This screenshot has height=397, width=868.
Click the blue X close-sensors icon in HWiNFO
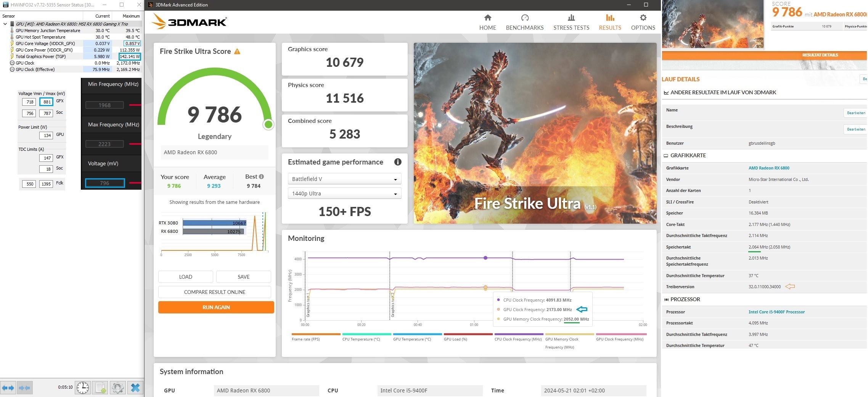135,388
